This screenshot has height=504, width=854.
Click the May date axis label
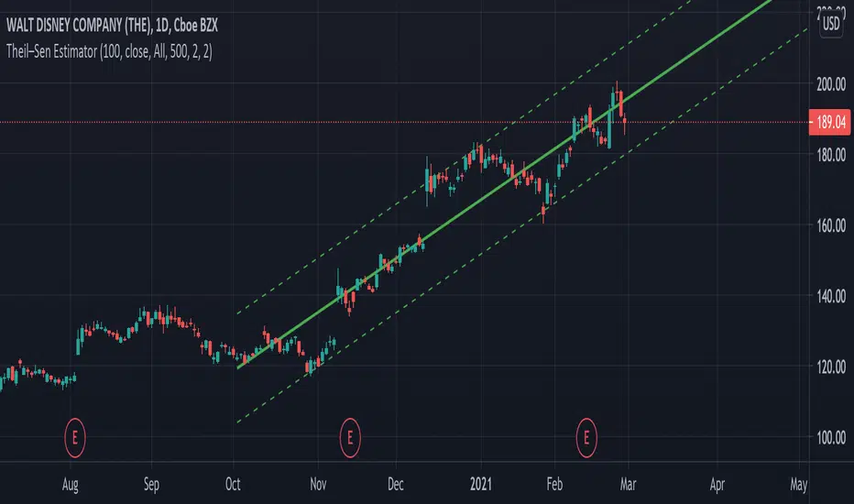click(798, 485)
